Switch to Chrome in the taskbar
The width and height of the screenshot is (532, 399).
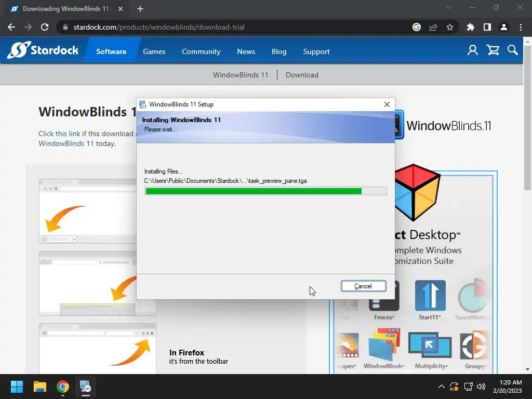click(x=63, y=387)
